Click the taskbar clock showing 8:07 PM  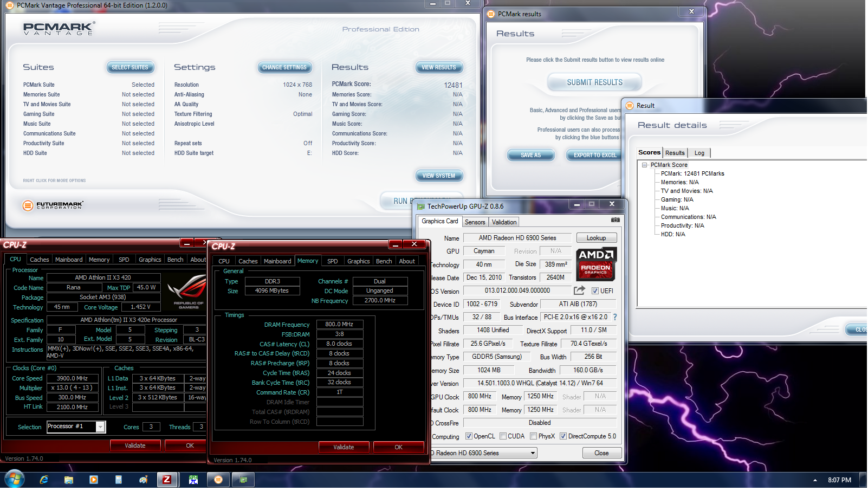click(839, 480)
